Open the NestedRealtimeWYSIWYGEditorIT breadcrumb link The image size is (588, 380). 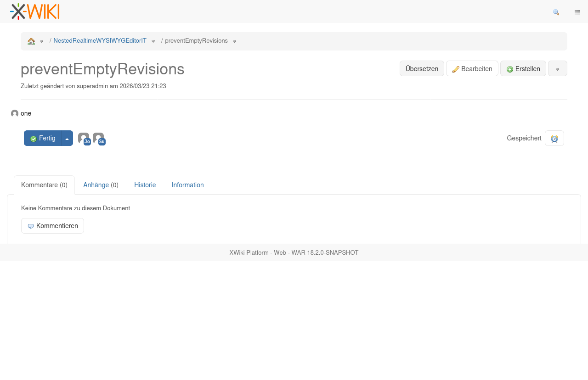pyautogui.click(x=100, y=41)
